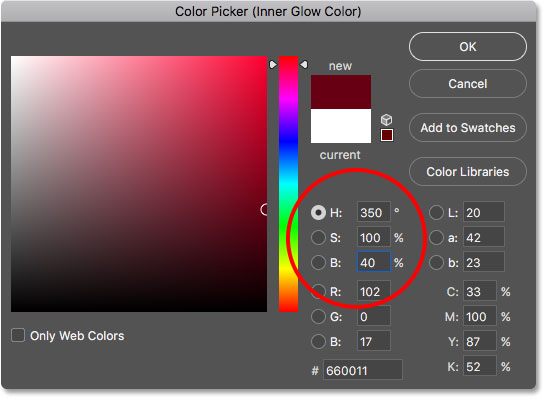Screen dimensions: 544x398
Task: Select the Lab b radio button
Action: (x=436, y=263)
